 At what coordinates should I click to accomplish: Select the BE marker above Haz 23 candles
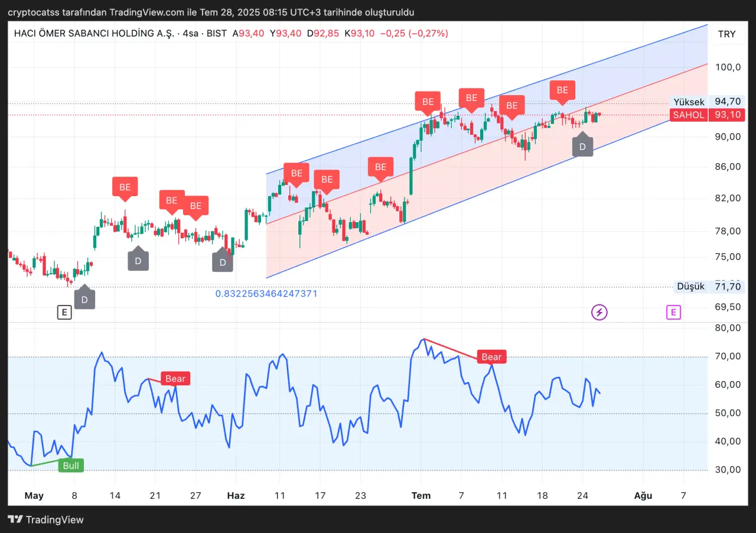[x=380, y=167]
